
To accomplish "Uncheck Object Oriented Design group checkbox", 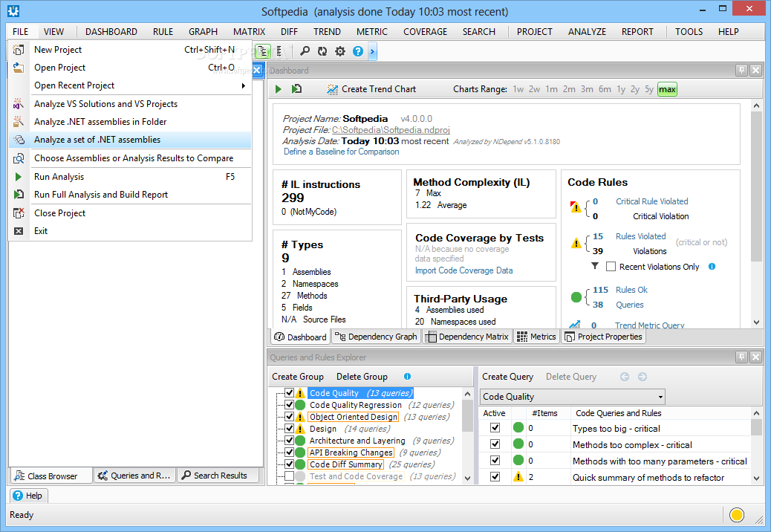I will pos(289,416).
